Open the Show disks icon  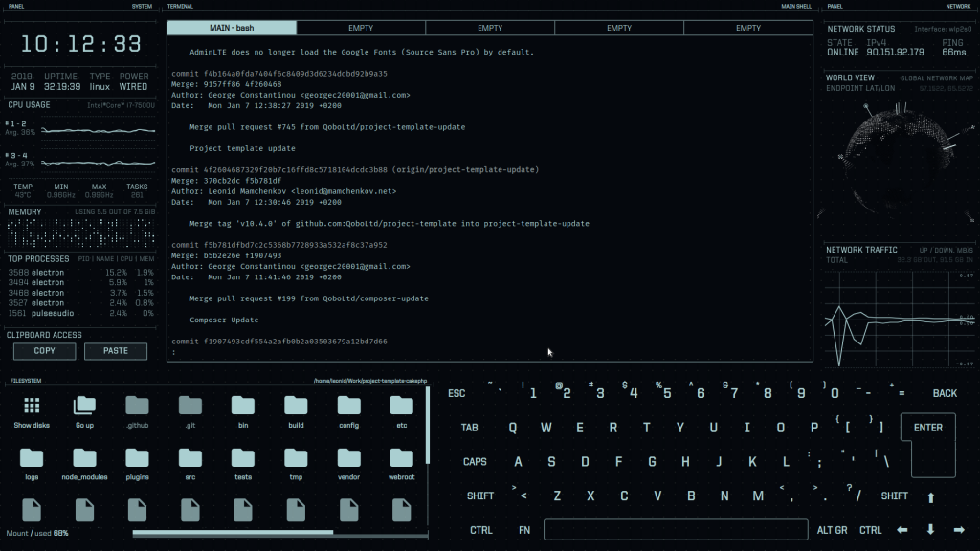point(32,411)
